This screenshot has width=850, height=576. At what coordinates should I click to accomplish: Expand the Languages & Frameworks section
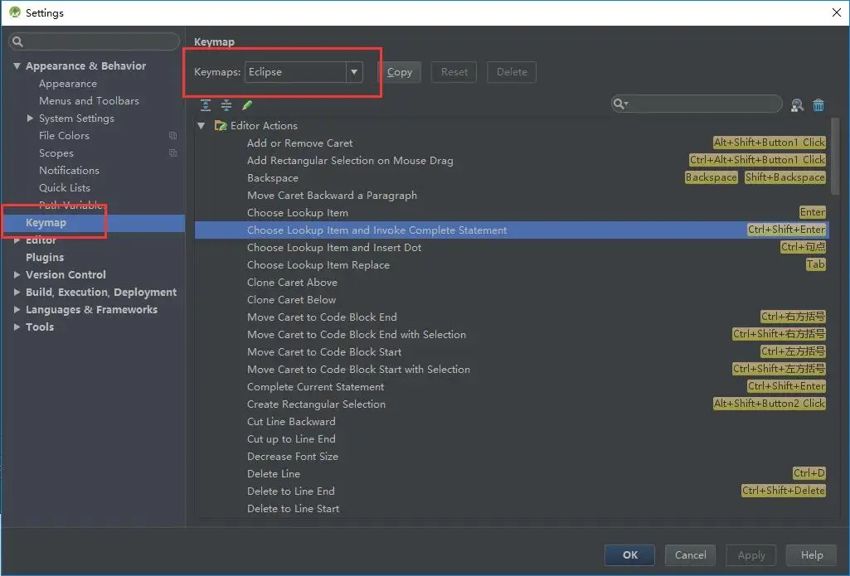point(17,309)
